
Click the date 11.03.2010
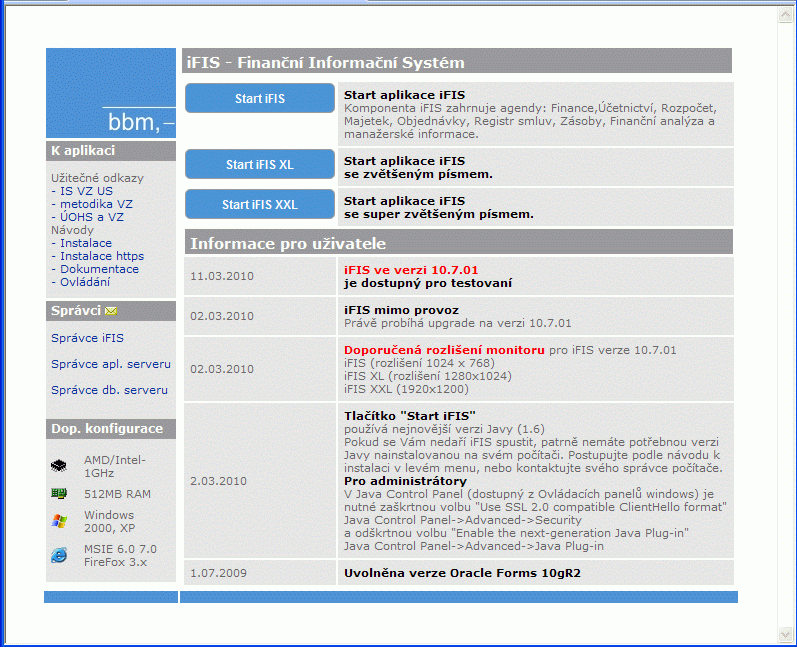click(x=222, y=276)
